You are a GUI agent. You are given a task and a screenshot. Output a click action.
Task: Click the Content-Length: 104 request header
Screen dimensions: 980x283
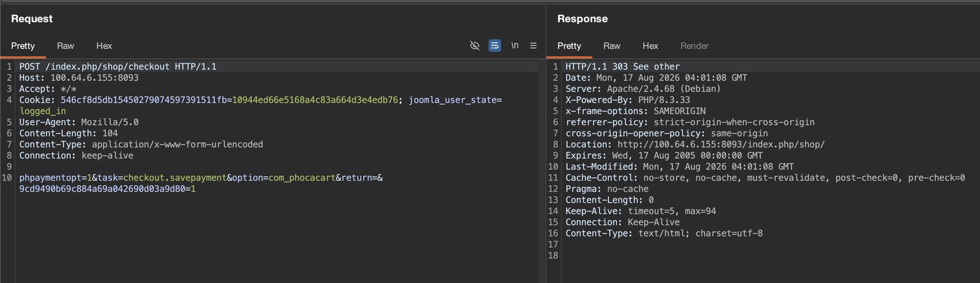coord(69,133)
